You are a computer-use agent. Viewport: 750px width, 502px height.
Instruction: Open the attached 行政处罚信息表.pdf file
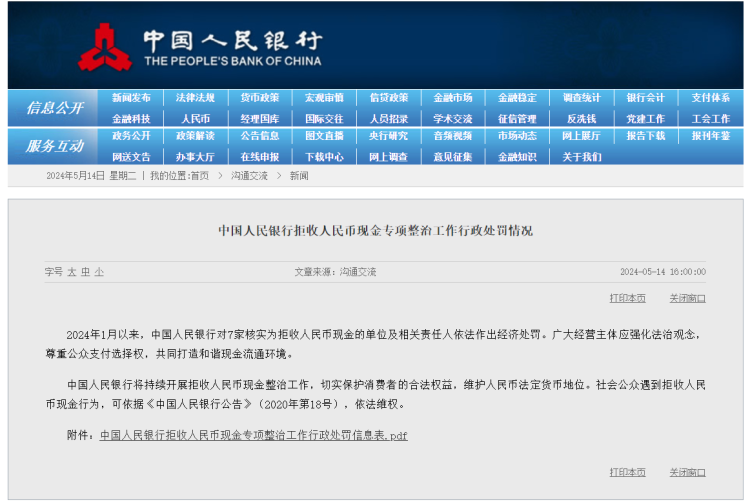pos(253,436)
